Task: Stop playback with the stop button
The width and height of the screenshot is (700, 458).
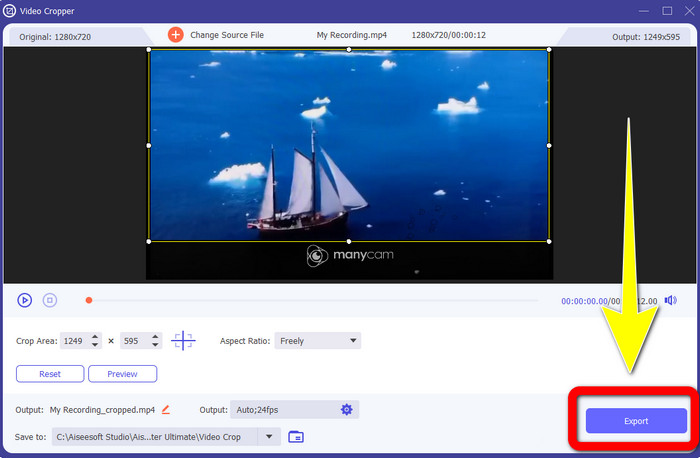Action: pyautogui.click(x=50, y=300)
